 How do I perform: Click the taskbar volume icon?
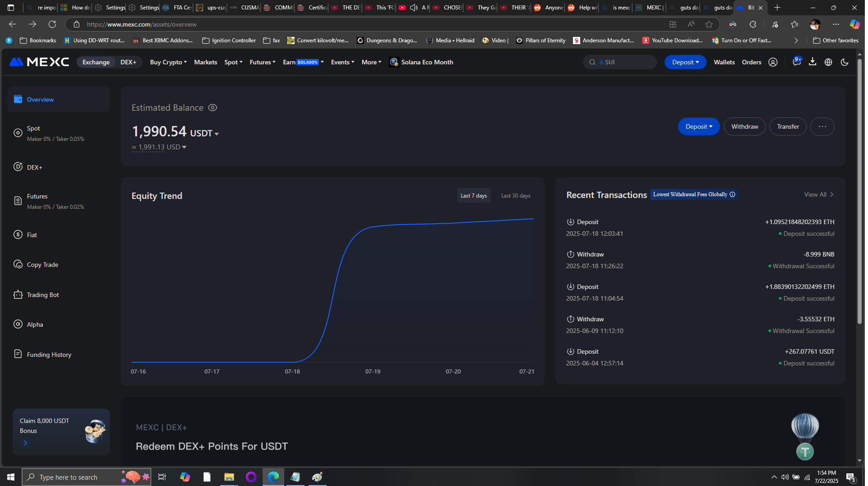(785, 477)
